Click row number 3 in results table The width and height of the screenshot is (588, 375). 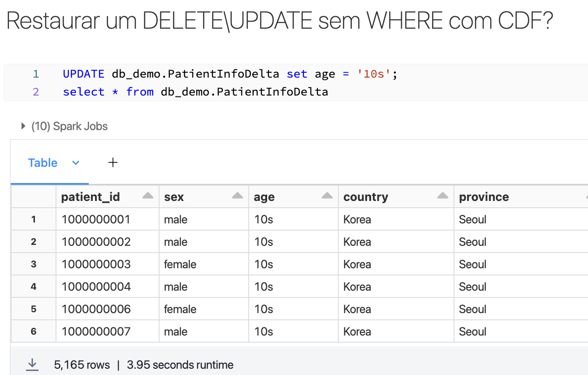[x=34, y=264]
